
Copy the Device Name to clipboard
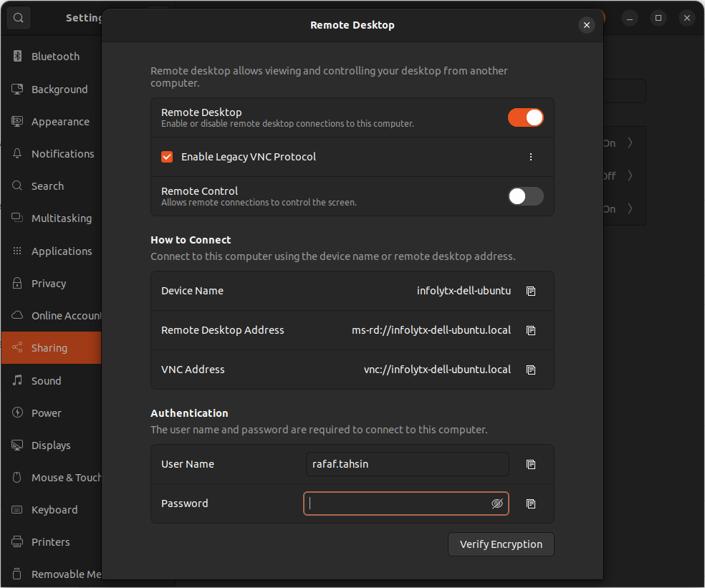(x=531, y=291)
